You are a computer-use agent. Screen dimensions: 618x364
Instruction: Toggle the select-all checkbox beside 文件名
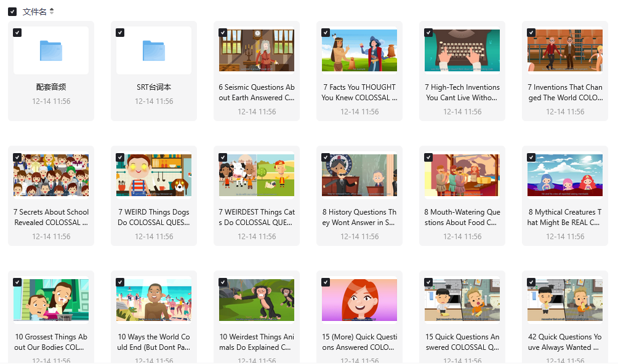[12, 12]
